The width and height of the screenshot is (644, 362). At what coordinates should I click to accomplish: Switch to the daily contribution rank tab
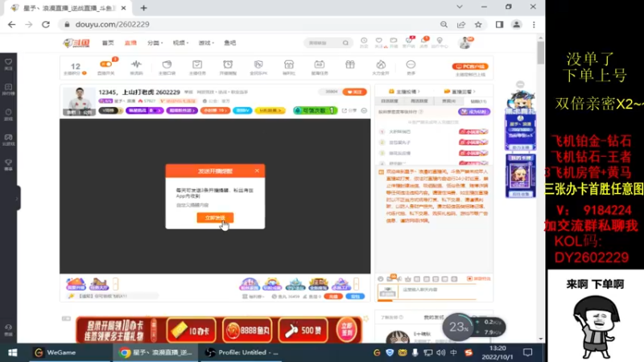point(390,101)
